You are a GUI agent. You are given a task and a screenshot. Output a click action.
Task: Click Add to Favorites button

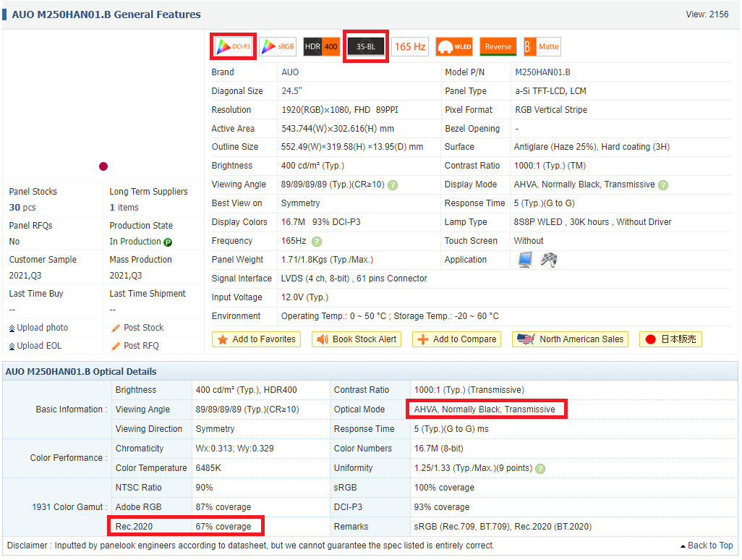click(257, 339)
